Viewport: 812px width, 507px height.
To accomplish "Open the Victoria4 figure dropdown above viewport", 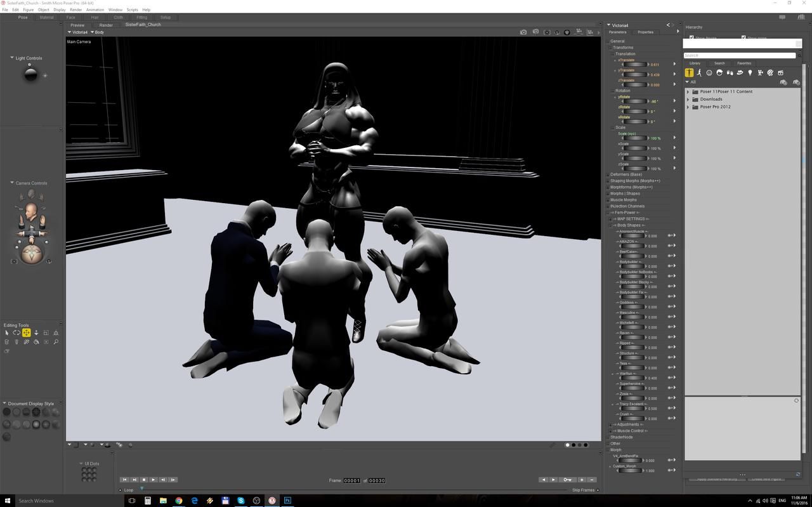I will 78,32.
